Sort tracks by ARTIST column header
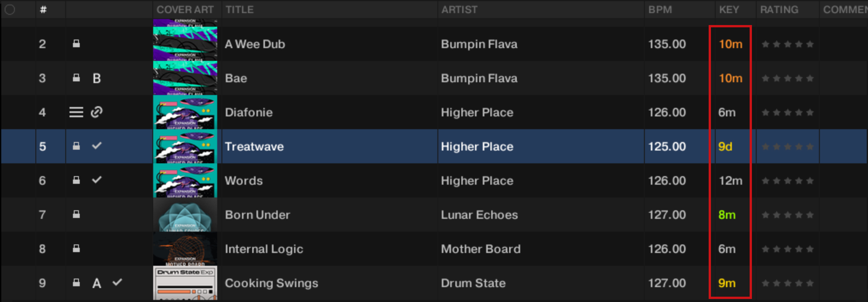Image resolution: width=868 pixels, height=302 pixels. [459, 9]
